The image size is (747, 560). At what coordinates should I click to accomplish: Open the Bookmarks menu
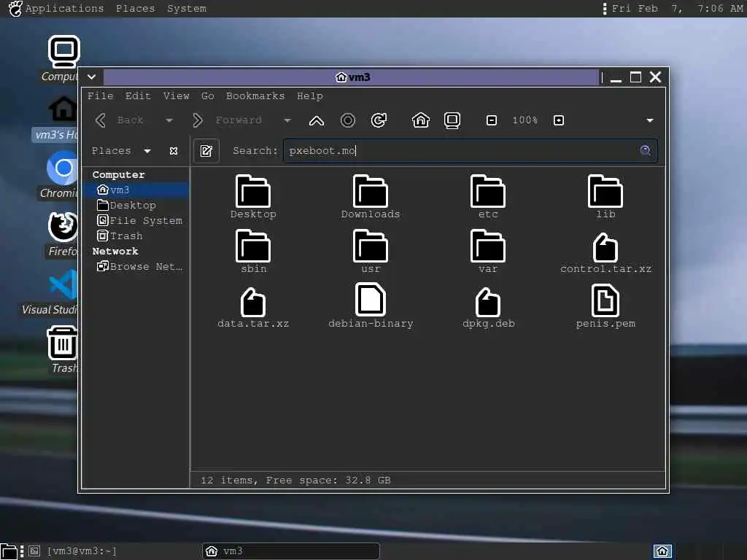255,96
